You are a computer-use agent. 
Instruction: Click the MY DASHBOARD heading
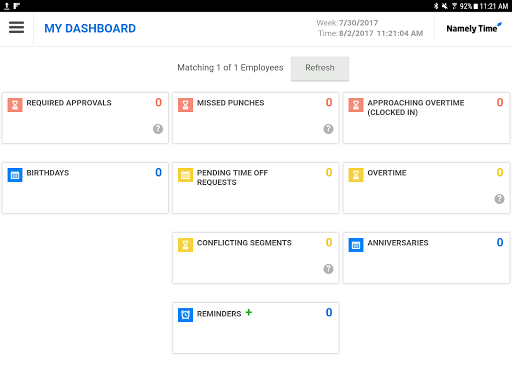[90, 28]
